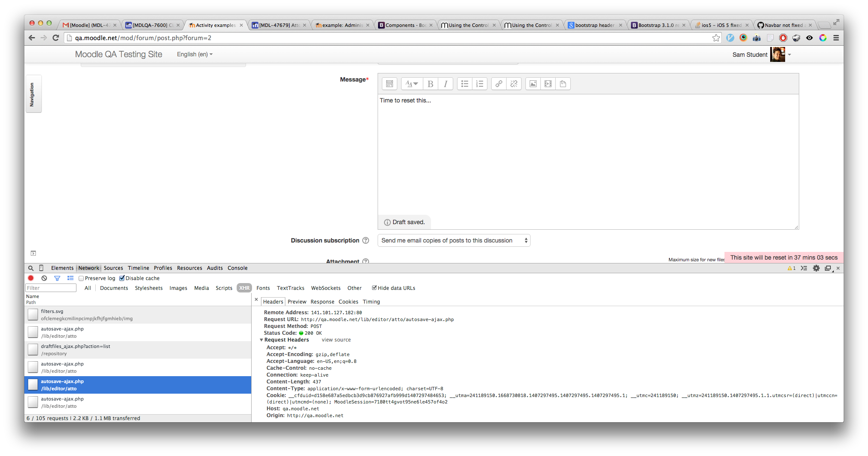Uncheck Hide data URLs checkbox
This screenshot has width=868, height=456.
[x=374, y=288]
